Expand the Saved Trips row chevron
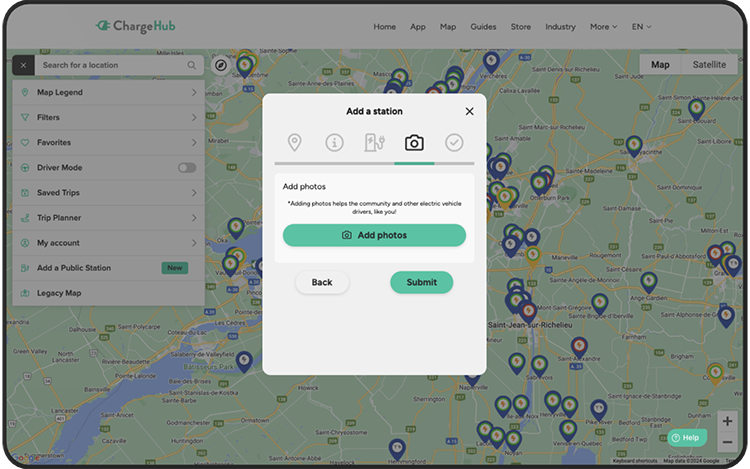 (x=194, y=193)
